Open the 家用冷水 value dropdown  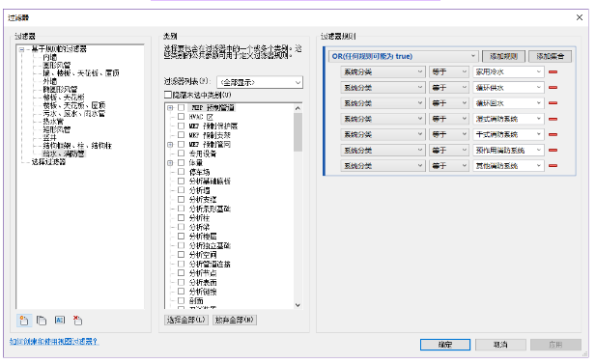(508, 71)
